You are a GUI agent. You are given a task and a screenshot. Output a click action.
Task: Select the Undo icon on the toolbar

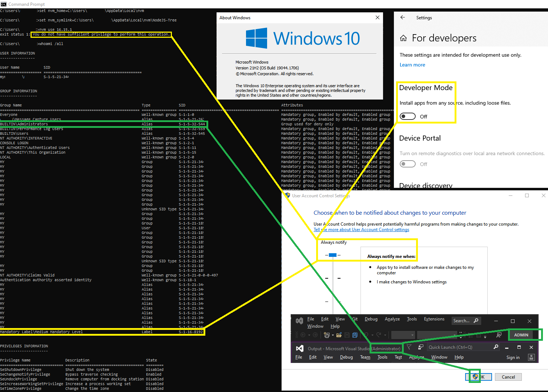(367, 335)
